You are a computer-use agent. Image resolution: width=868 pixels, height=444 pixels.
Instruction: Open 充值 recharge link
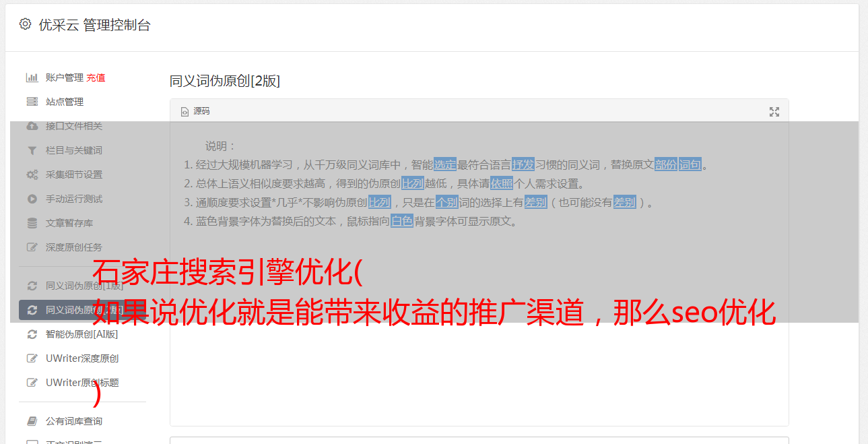tap(96, 77)
